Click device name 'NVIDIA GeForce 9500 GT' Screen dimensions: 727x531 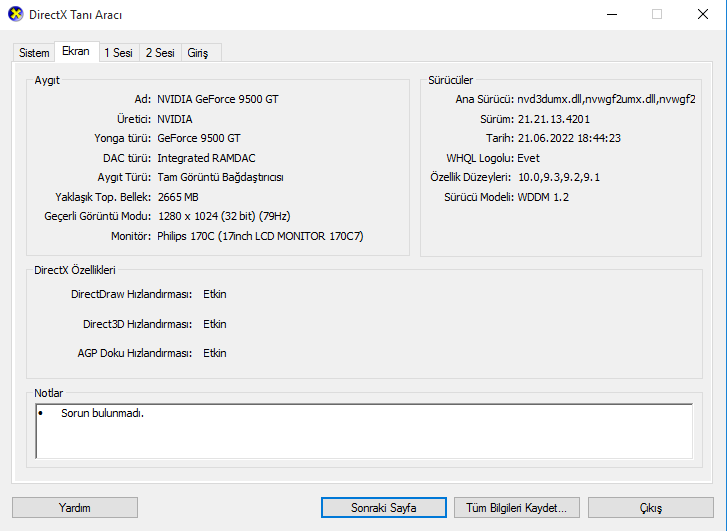point(218,99)
